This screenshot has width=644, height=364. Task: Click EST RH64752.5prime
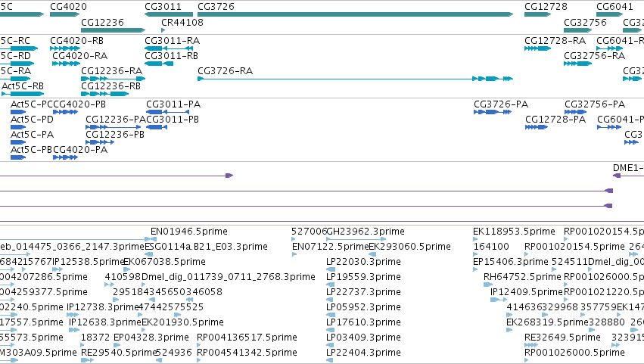tap(522, 276)
